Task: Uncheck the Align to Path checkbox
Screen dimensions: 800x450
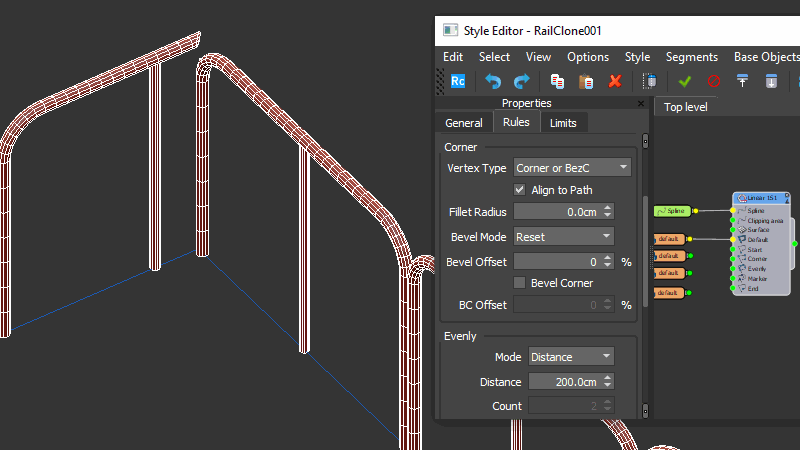Action: point(520,190)
